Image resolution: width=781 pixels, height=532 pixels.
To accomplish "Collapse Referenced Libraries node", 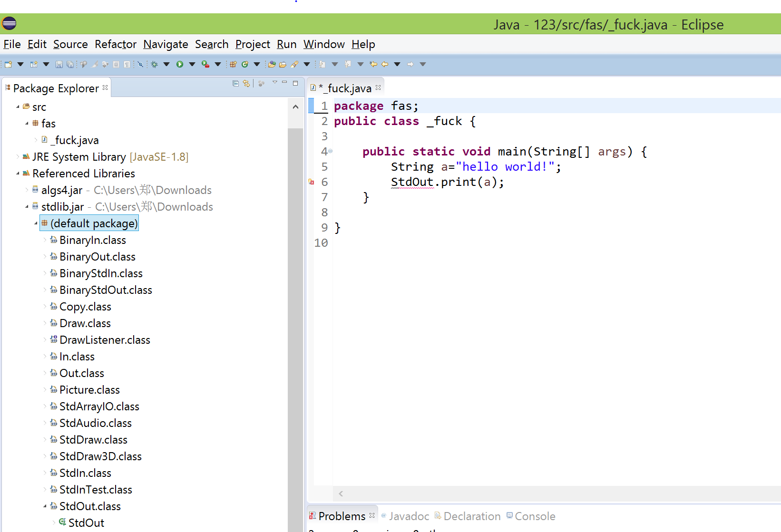I will (18, 173).
